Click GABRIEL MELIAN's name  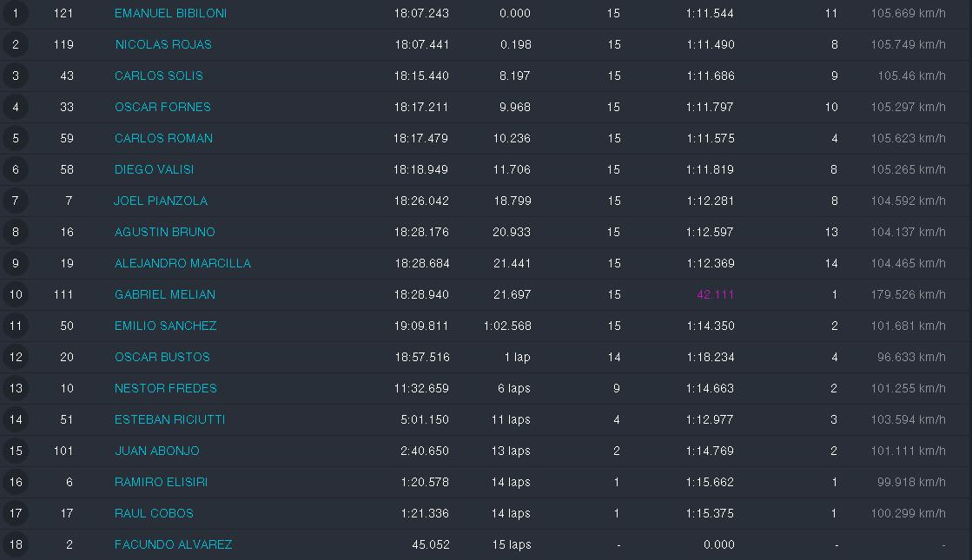165,294
